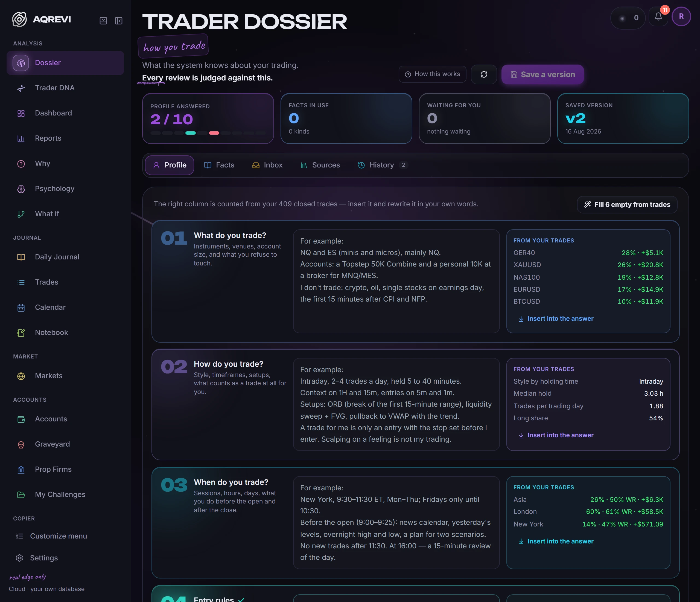
Task: Open the Daily Journal book icon
Action: coord(21,257)
